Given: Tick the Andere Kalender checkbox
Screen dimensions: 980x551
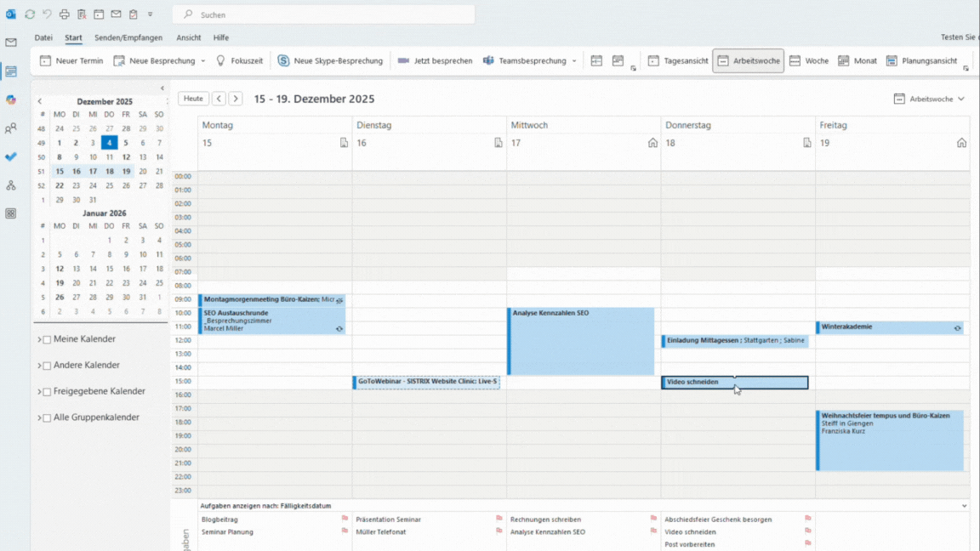Looking at the screenshot, I should coord(48,366).
